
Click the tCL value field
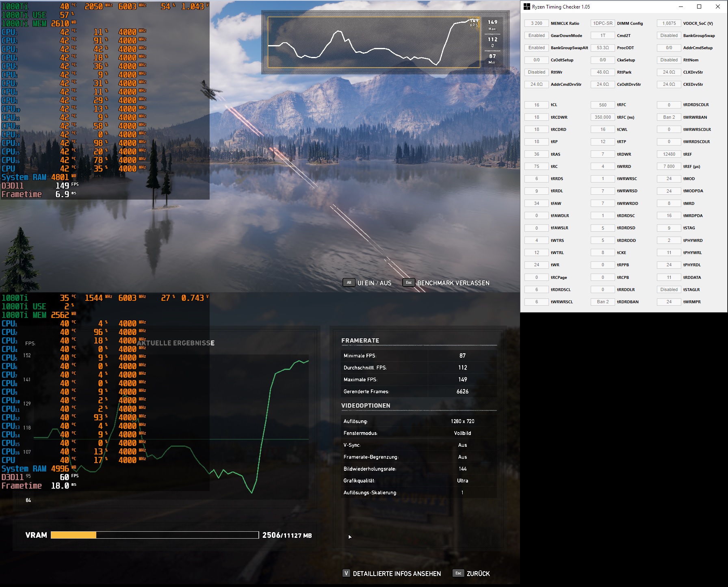537,105
